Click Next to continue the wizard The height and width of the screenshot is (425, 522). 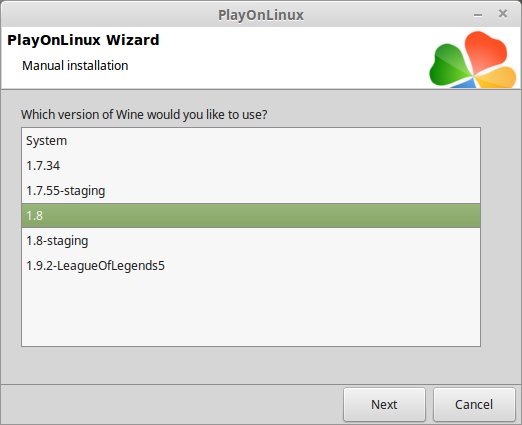tap(384, 404)
